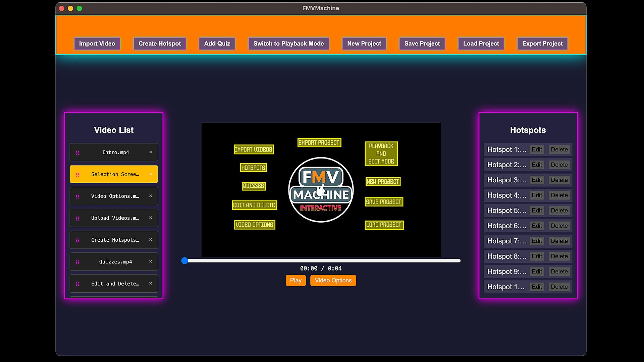This screenshot has width=644, height=362.
Task: Switch to Playback Mode
Action: coord(288,44)
